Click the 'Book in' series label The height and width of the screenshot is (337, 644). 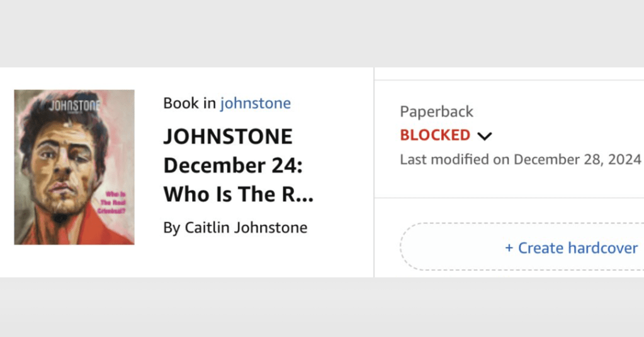click(x=189, y=103)
